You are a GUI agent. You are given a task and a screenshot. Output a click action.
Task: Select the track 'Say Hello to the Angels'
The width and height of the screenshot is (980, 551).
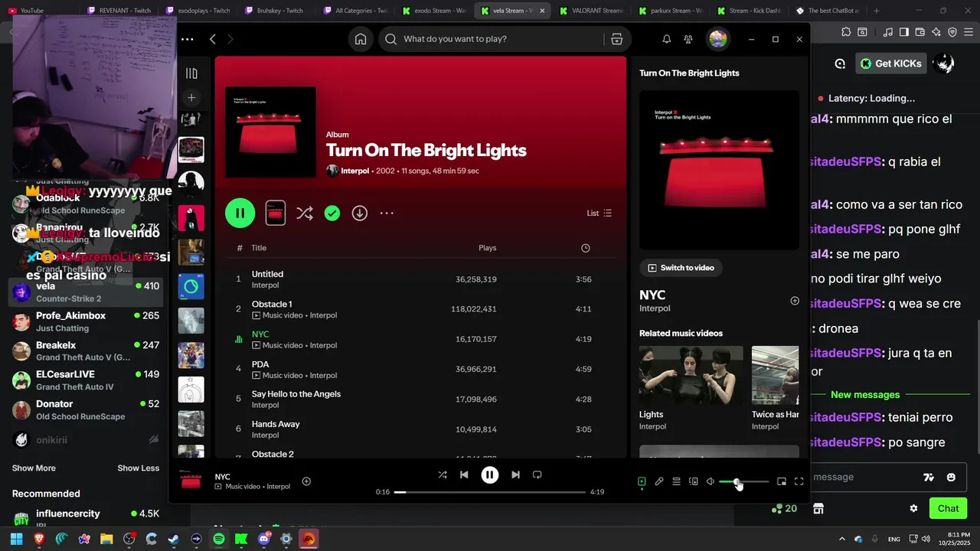[x=421, y=399]
